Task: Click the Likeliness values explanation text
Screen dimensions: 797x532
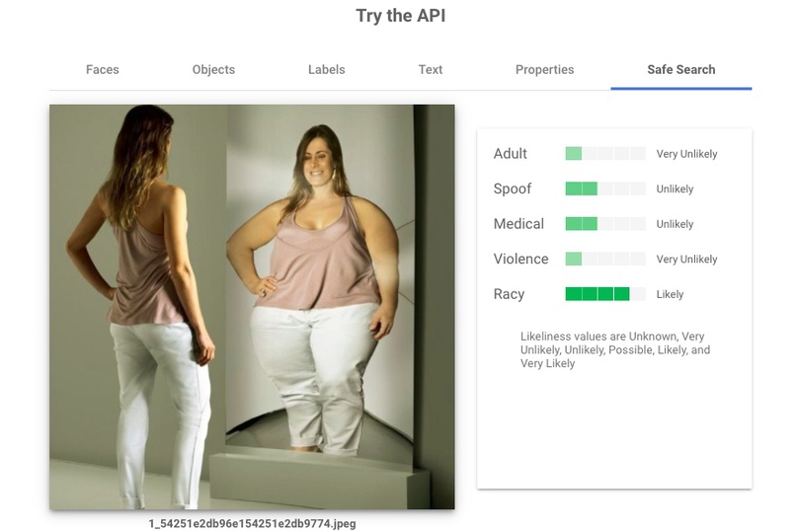Action: [x=615, y=349]
